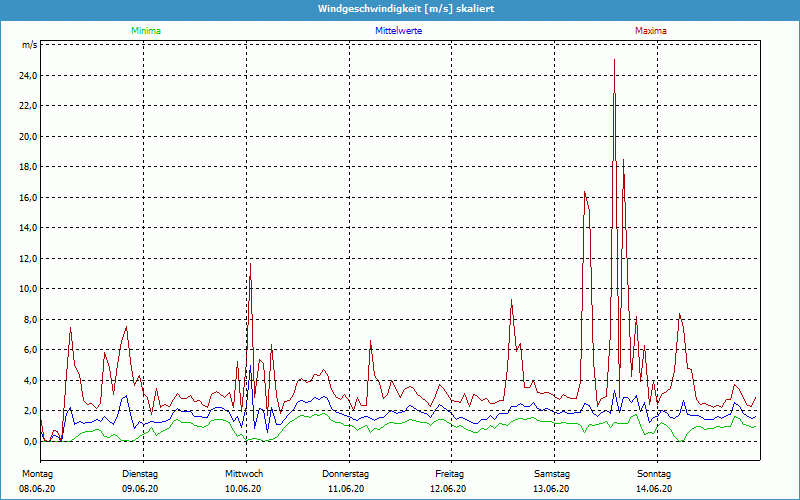Click the chart title Windgeschwindigkeit [m/s] skaliert
This screenshot has width=800, height=500.
406,9
